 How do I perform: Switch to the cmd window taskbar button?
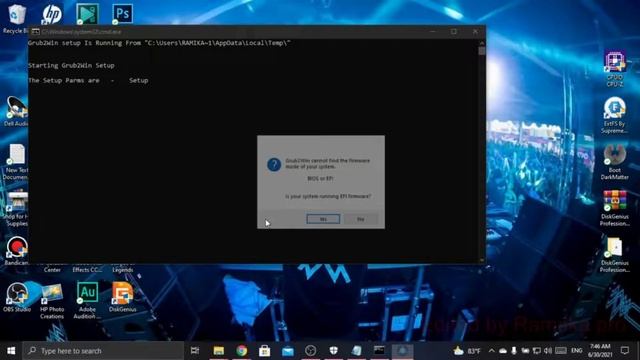coord(379,351)
